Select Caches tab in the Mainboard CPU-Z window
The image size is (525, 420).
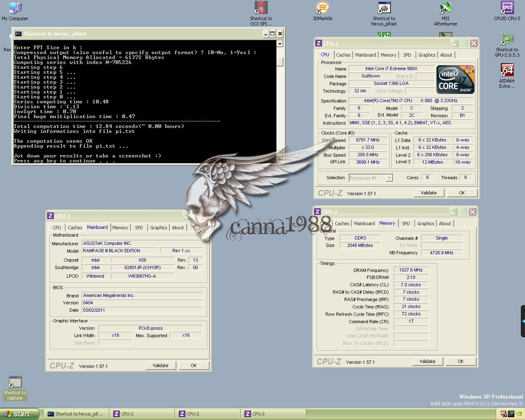tap(75, 228)
